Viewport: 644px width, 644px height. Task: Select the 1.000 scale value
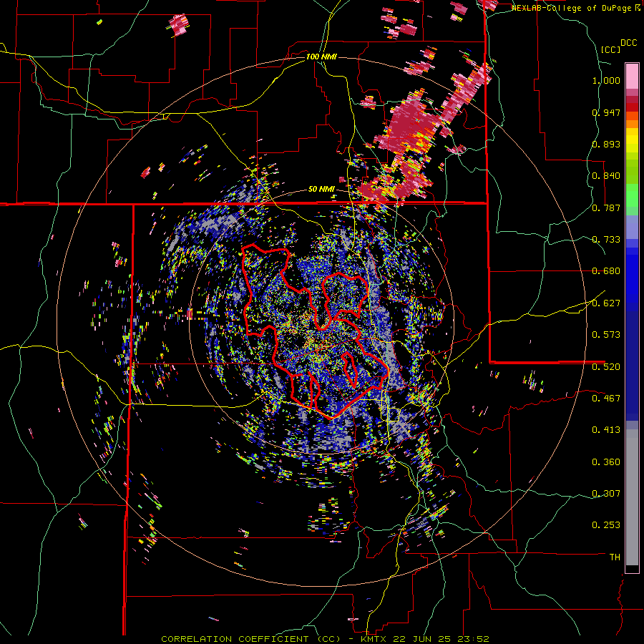pyautogui.click(x=606, y=80)
